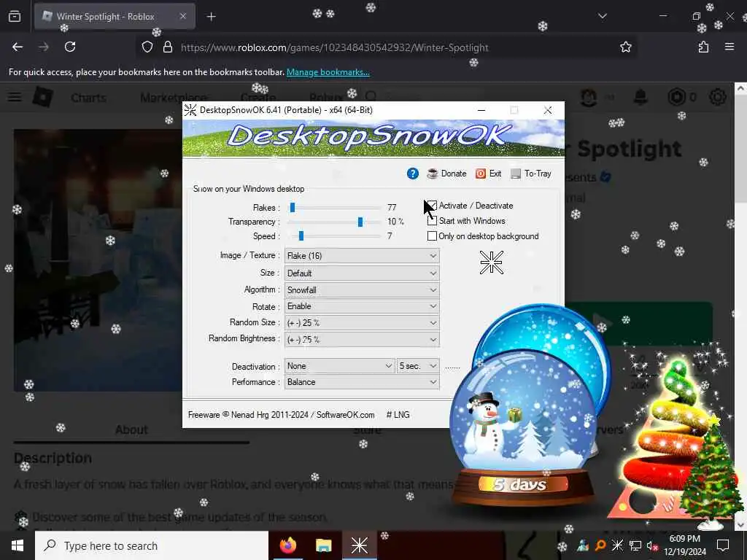Open Roblox notifications bell

point(640,97)
